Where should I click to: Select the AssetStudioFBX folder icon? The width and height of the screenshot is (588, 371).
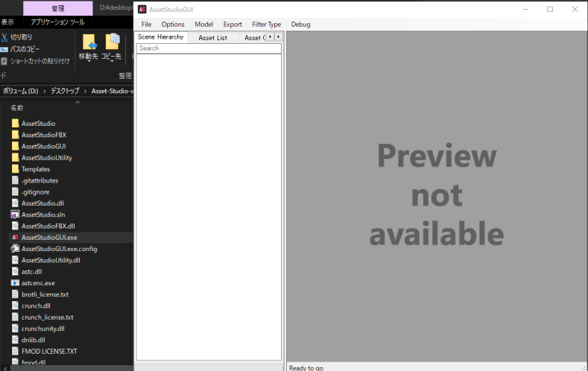(x=15, y=135)
